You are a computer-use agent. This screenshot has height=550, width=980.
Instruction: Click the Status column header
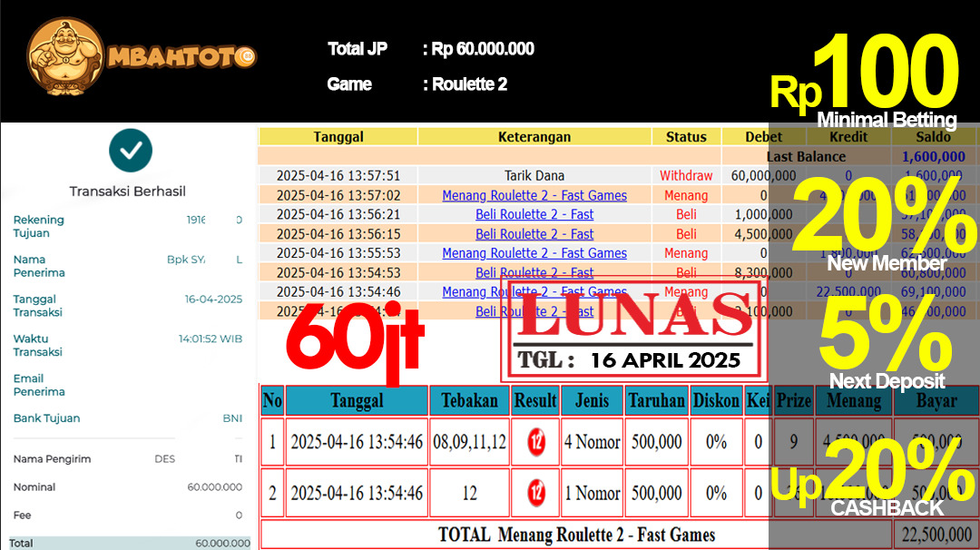tap(686, 137)
